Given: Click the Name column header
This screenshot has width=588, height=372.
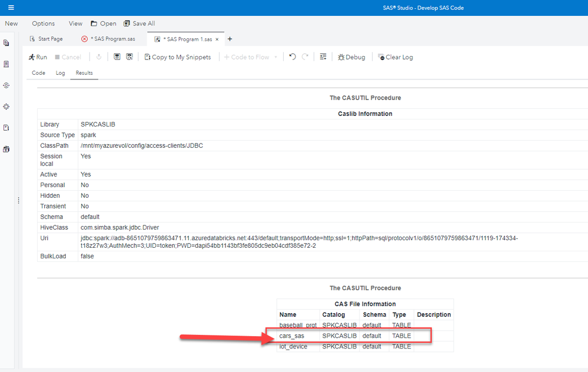Looking at the screenshot, I should click(x=288, y=315).
